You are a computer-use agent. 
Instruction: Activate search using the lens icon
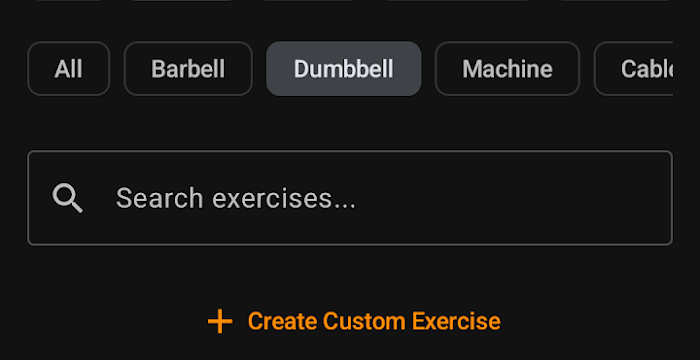coord(67,198)
